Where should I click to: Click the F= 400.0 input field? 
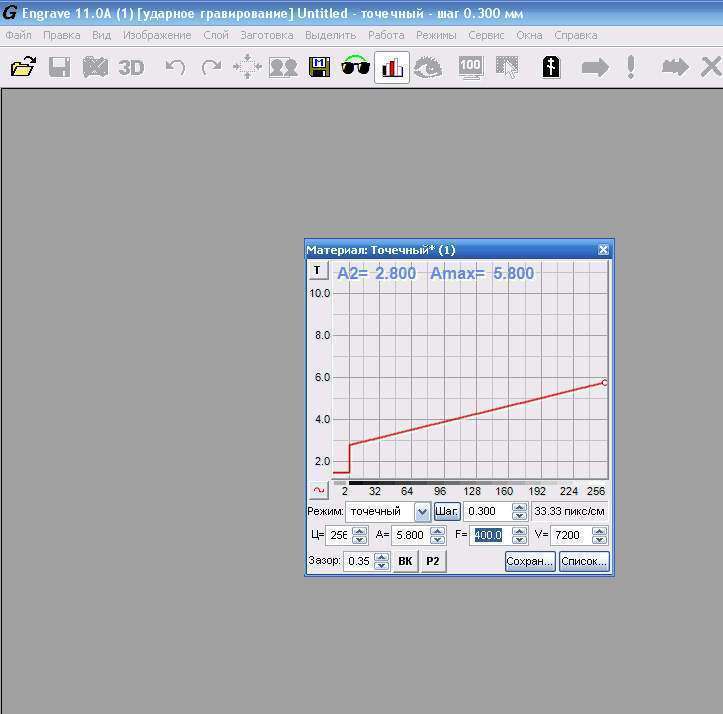point(488,536)
